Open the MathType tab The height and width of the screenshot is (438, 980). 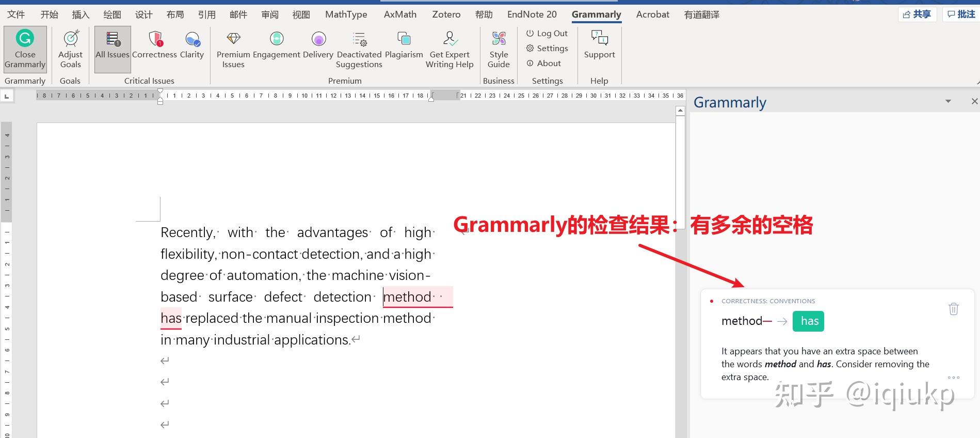click(346, 14)
